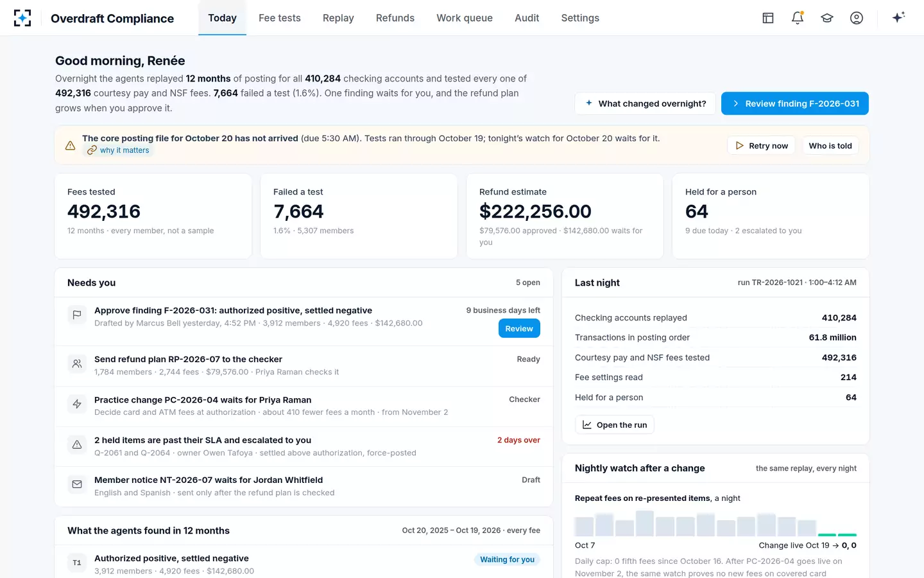The image size is (924, 578).
Task: Click Courtesy pay and NSF fees tested row
Action: [715, 358]
